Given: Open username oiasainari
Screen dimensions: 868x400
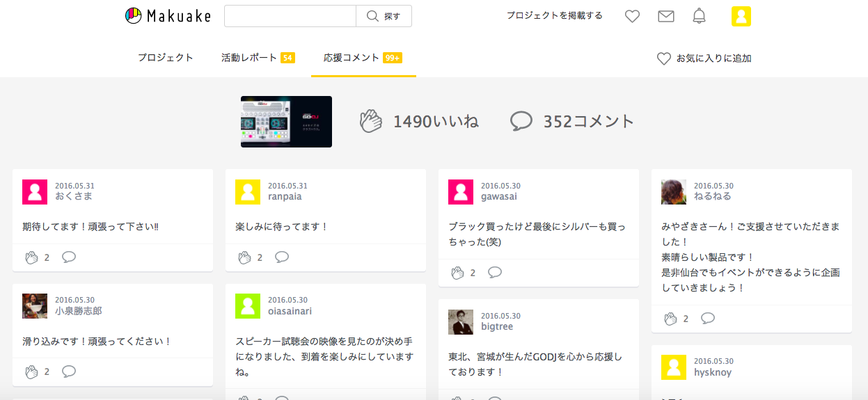Looking at the screenshot, I should coord(290,311).
